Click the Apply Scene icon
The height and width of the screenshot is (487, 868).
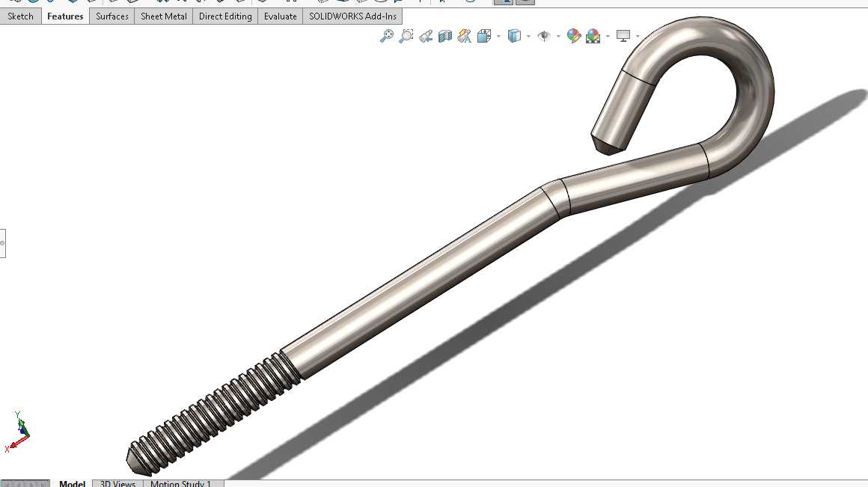click(x=593, y=36)
